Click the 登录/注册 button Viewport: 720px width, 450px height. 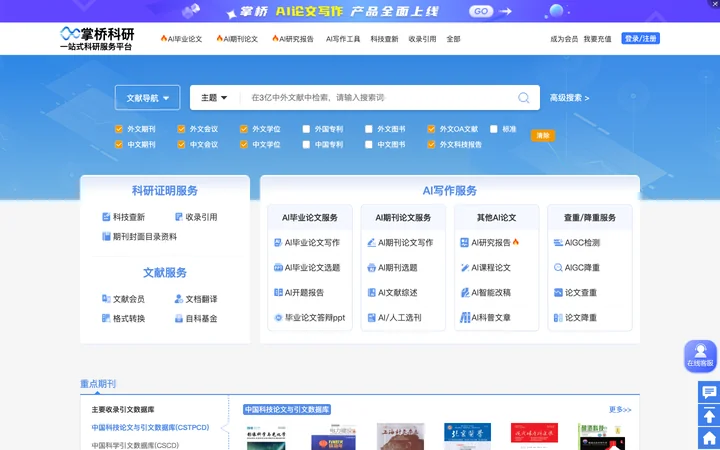click(x=641, y=39)
